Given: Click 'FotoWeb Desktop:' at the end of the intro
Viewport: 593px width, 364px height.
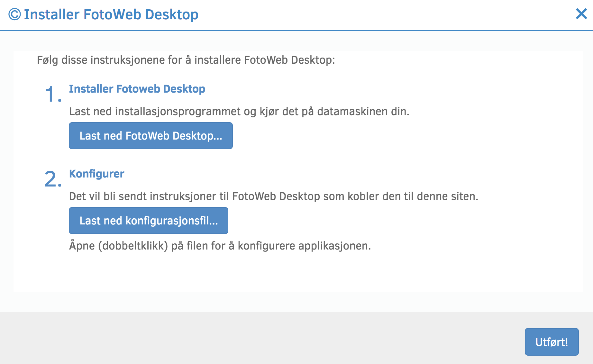Looking at the screenshot, I should (x=289, y=60).
